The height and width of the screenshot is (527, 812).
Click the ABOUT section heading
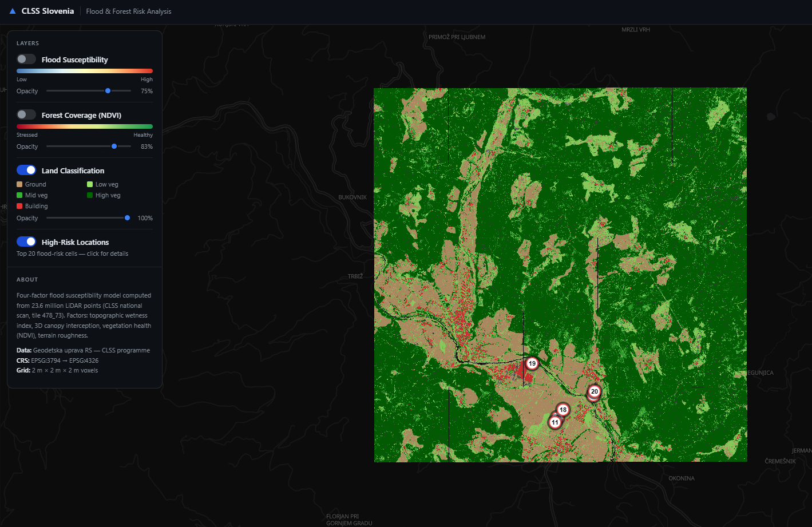pos(27,280)
